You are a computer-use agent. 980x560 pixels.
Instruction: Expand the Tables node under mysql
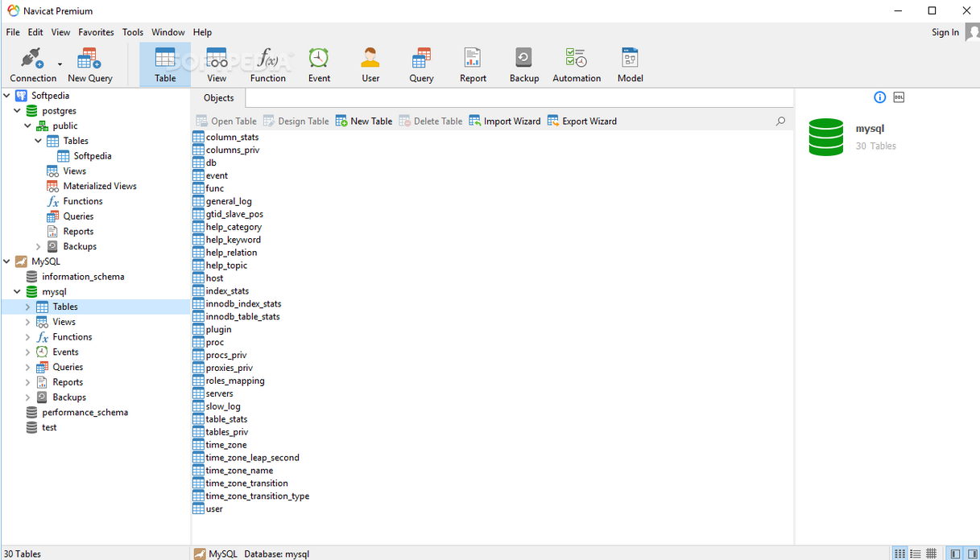(27, 307)
